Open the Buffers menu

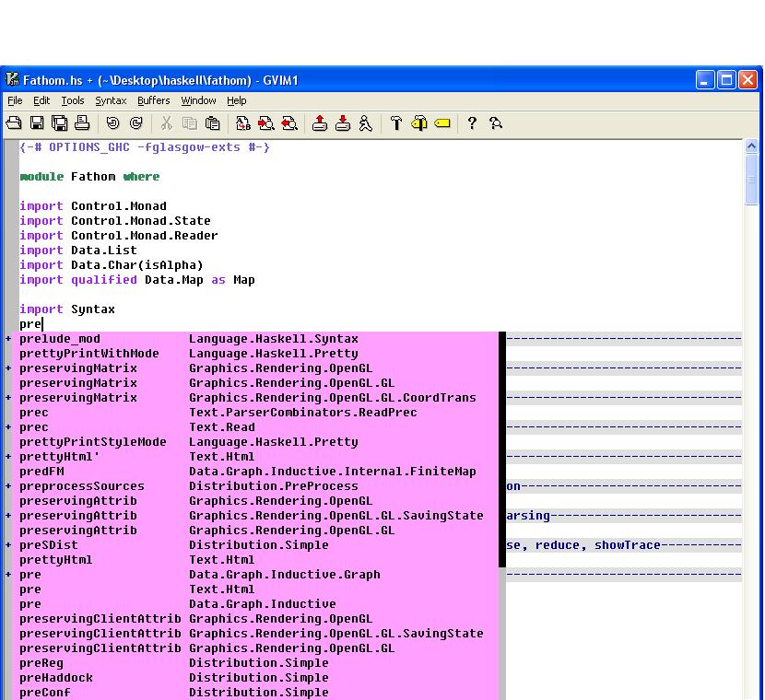coord(153,101)
